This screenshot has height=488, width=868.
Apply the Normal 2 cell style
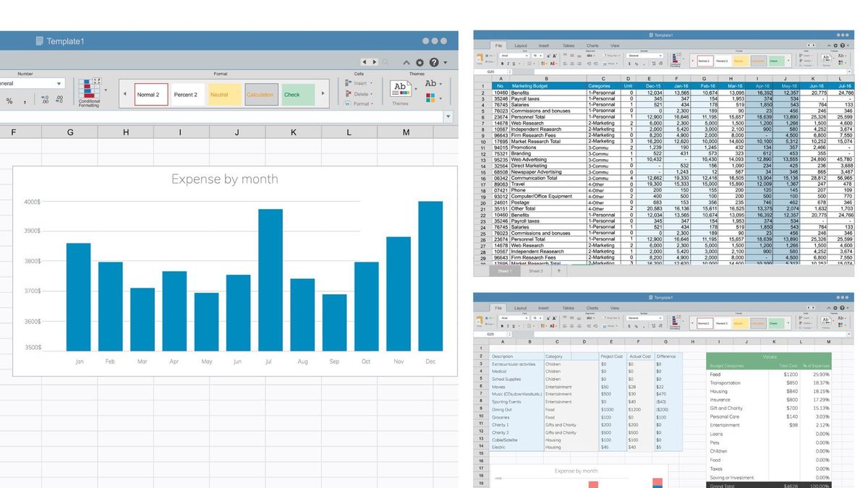151,95
